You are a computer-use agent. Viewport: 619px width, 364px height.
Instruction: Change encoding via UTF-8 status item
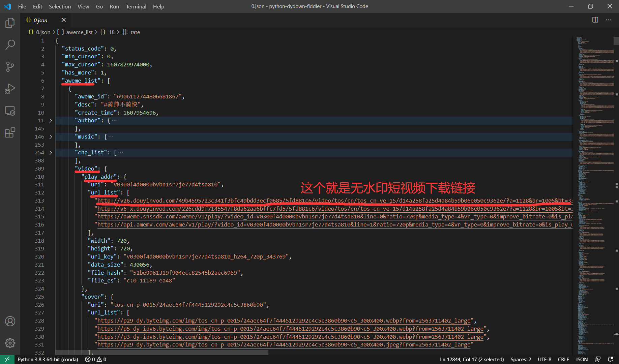(544, 359)
